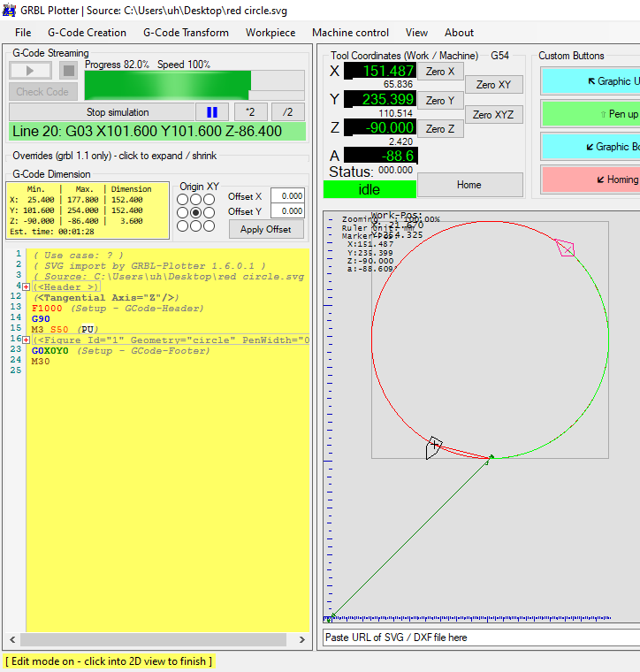Halve simulation speed with the /2 button

click(x=287, y=112)
